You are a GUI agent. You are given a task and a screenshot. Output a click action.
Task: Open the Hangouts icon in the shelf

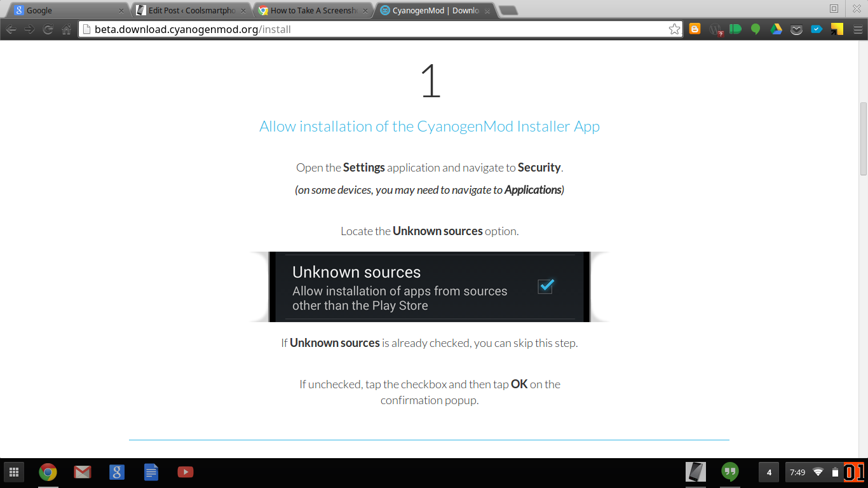click(730, 472)
